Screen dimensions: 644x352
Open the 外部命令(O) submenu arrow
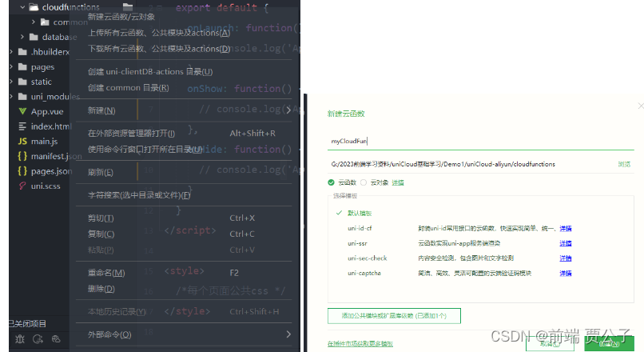[x=288, y=334]
